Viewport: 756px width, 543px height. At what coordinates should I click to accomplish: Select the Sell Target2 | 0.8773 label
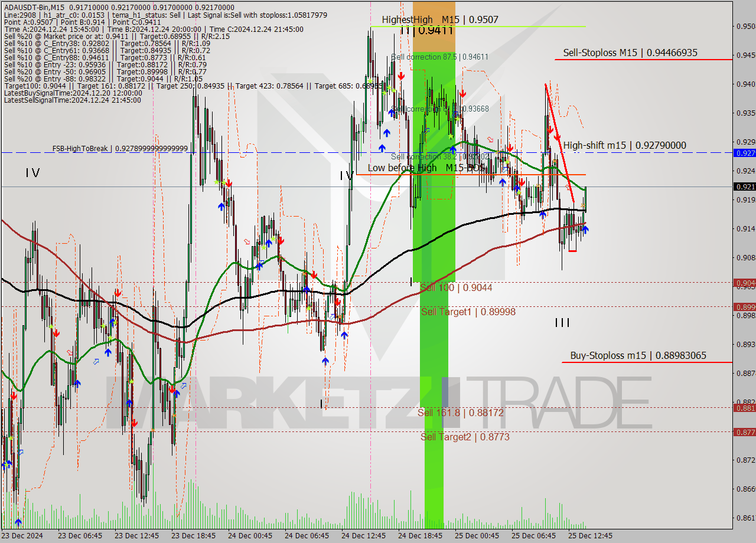point(465,437)
